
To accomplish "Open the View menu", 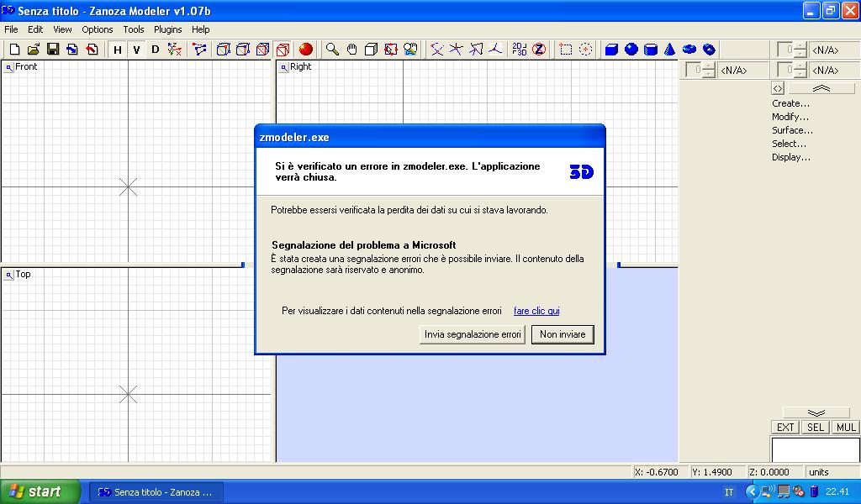I will point(62,29).
